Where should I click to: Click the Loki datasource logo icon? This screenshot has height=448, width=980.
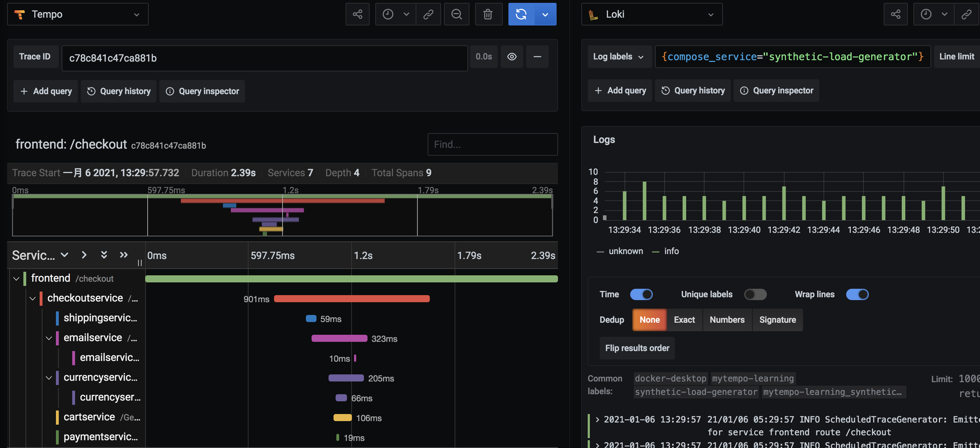click(593, 15)
